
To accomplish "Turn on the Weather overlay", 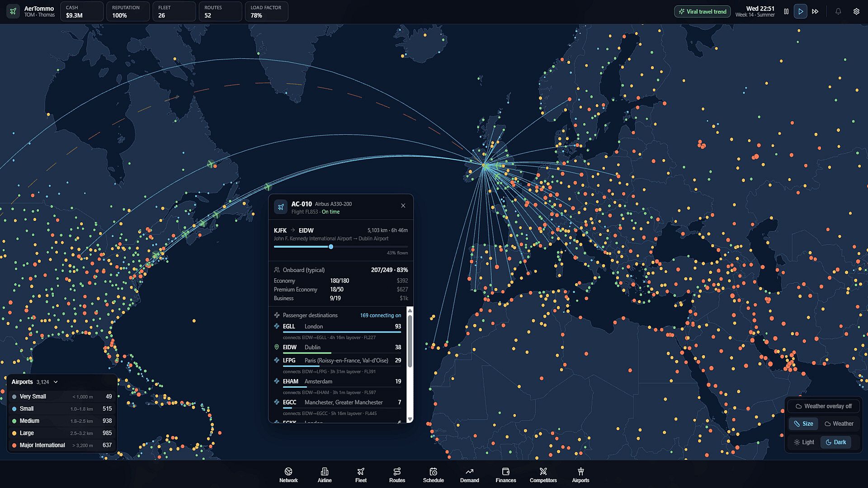I will [824, 406].
